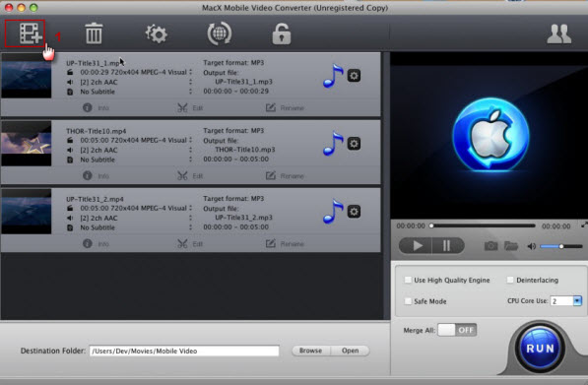Toggle the Merge All switch
588x385 pixels.
click(x=457, y=330)
